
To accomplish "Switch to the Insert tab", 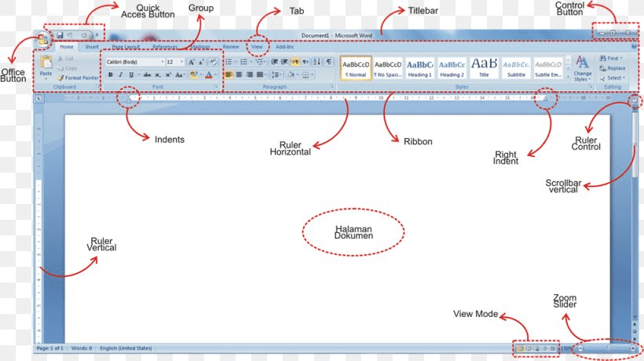I will (92, 47).
